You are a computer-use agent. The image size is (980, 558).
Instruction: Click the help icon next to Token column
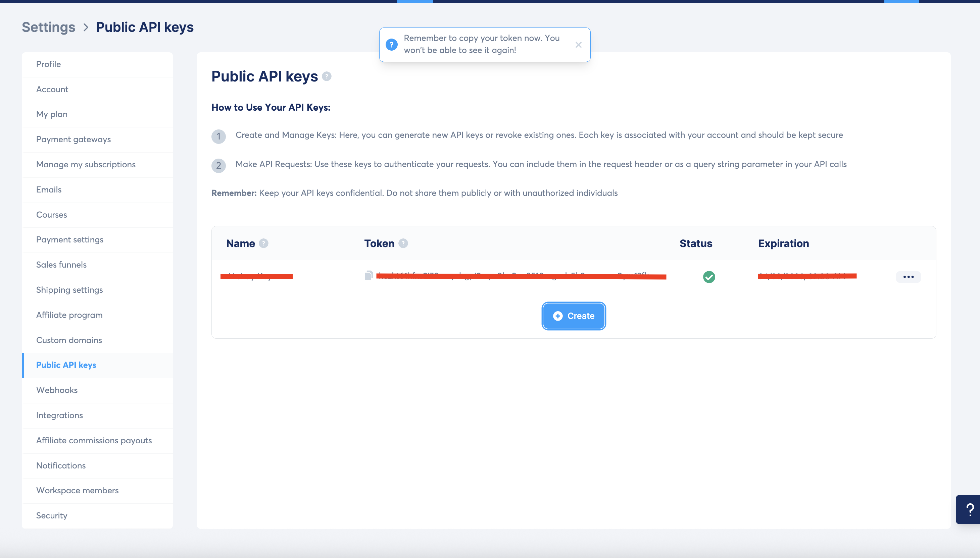point(403,243)
